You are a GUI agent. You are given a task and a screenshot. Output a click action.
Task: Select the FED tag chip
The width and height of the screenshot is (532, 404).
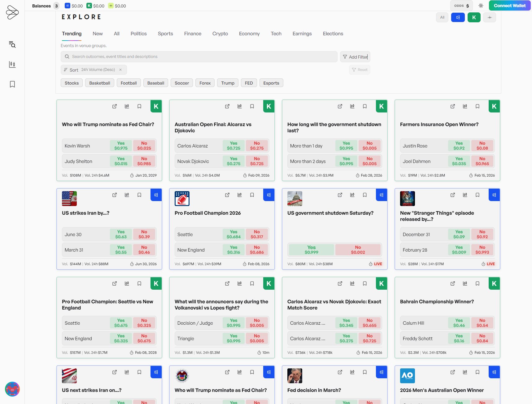(x=249, y=83)
